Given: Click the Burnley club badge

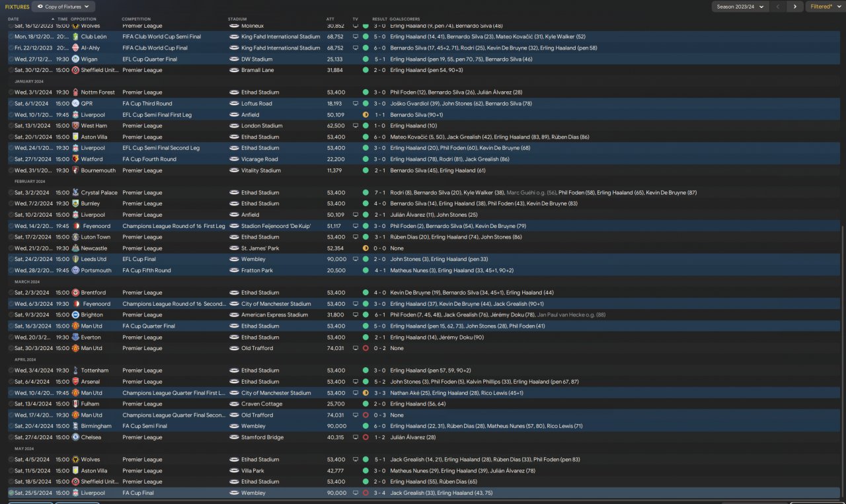Looking at the screenshot, I should point(75,203).
